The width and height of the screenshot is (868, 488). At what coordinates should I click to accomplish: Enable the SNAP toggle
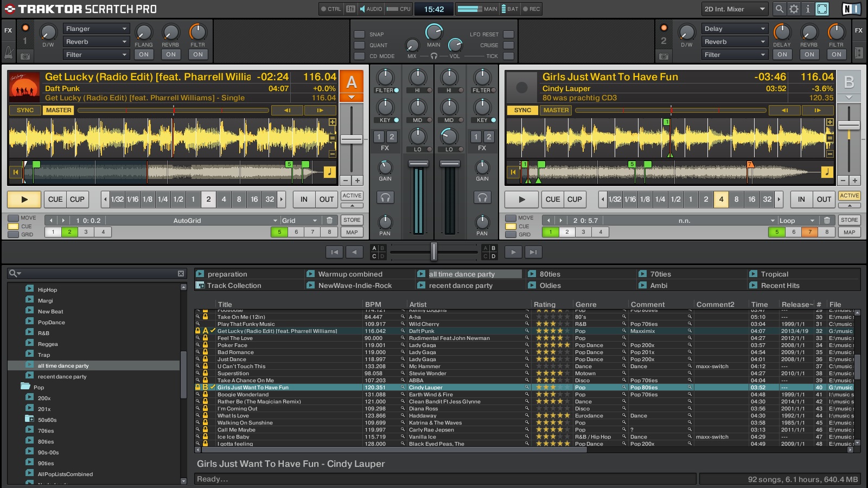click(359, 34)
